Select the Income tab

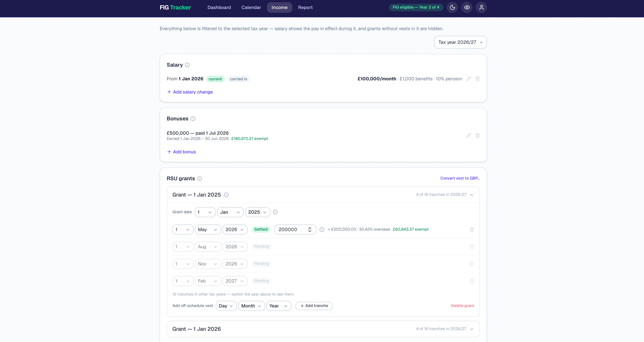tap(280, 7)
